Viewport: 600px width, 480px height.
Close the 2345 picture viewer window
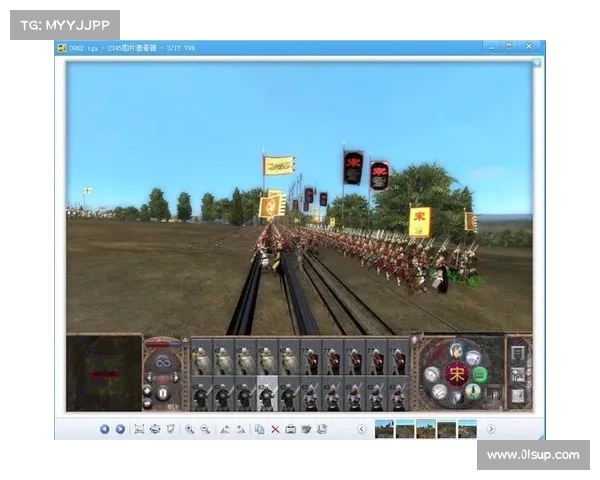click(x=529, y=47)
